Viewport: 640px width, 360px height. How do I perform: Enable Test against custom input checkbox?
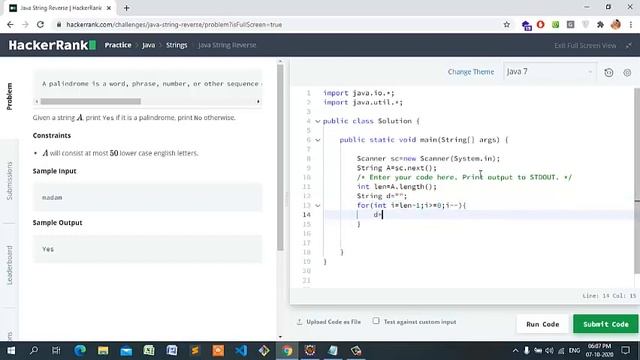click(376, 321)
